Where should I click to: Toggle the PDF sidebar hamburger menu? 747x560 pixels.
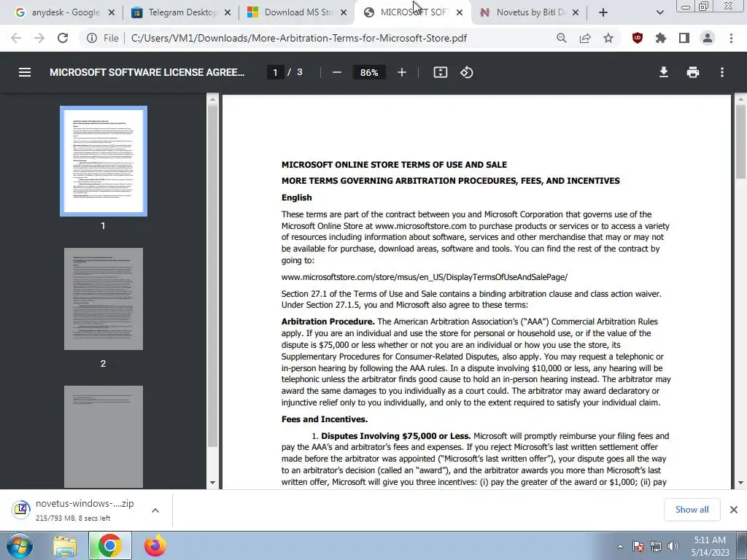(x=25, y=72)
